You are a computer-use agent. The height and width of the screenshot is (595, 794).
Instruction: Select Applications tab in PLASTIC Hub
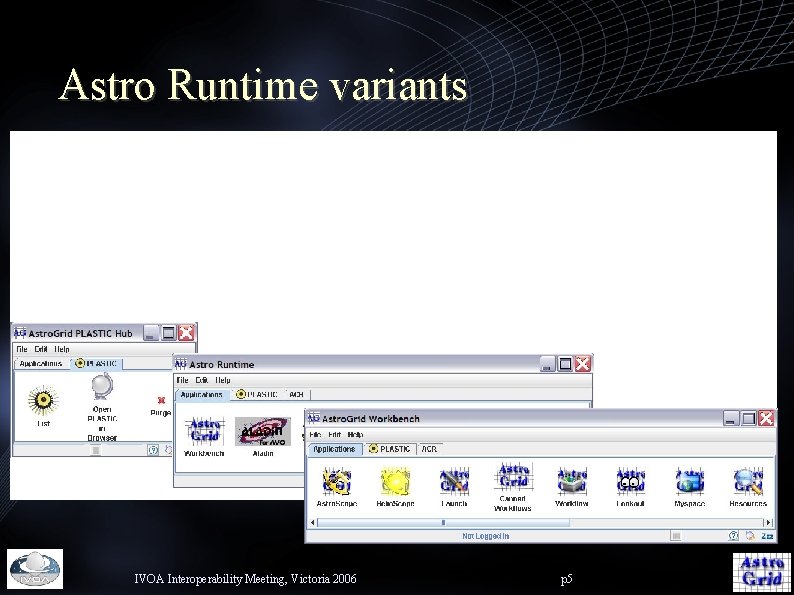click(x=41, y=364)
